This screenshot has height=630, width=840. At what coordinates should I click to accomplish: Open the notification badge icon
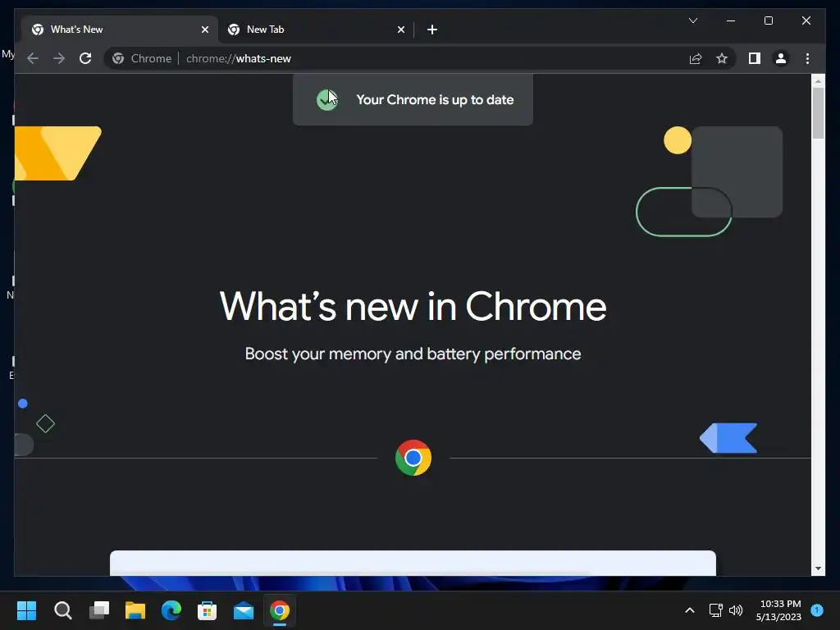(x=817, y=610)
